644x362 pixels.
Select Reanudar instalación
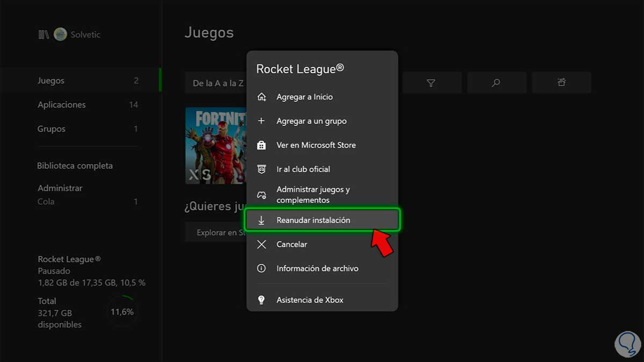[x=322, y=220]
